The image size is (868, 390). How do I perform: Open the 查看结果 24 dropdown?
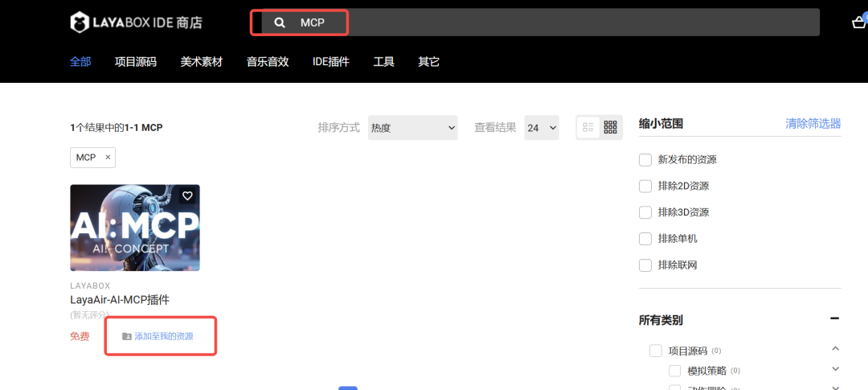542,127
